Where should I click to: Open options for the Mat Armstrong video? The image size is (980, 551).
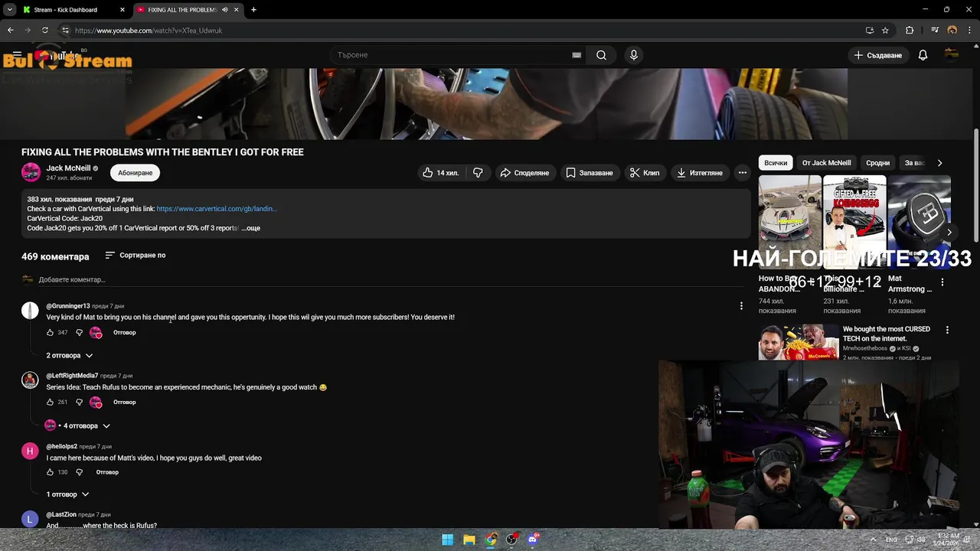point(942,282)
